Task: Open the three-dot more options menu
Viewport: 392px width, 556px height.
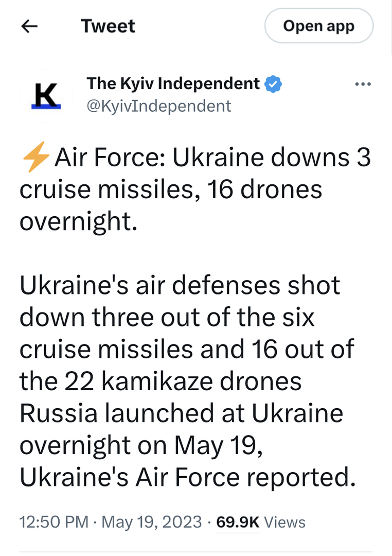Action: point(363,84)
